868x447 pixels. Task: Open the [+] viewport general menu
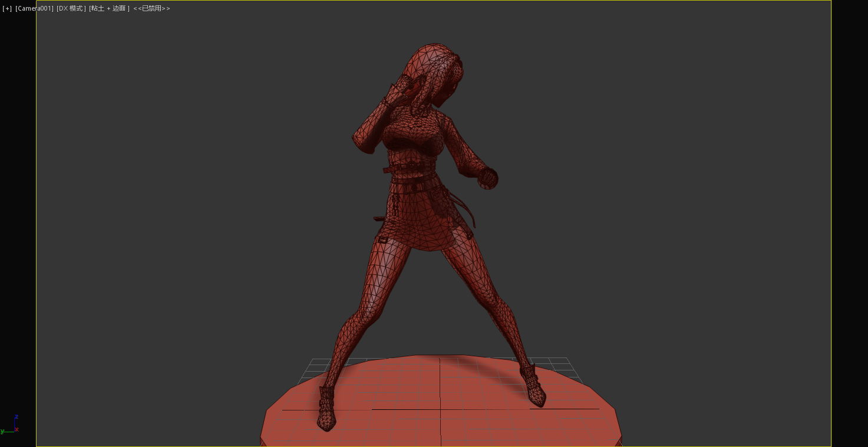pyautogui.click(x=7, y=9)
